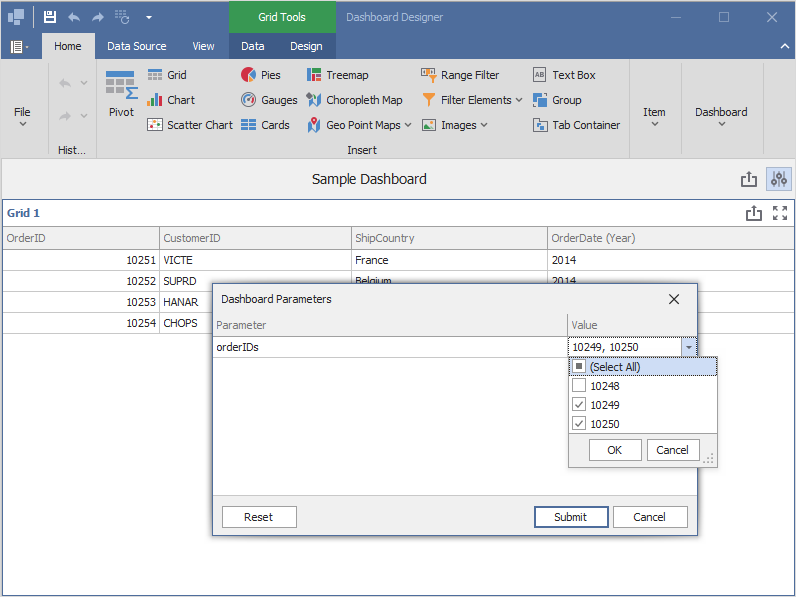Click the Submit button

pos(571,517)
